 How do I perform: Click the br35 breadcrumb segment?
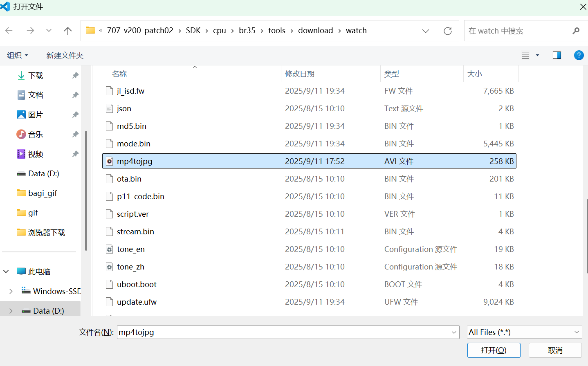point(247,31)
